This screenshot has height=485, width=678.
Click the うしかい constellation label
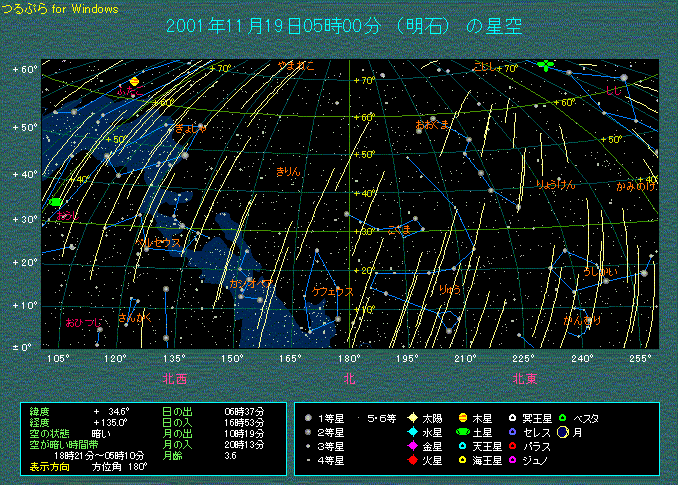(x=601, y=271)
